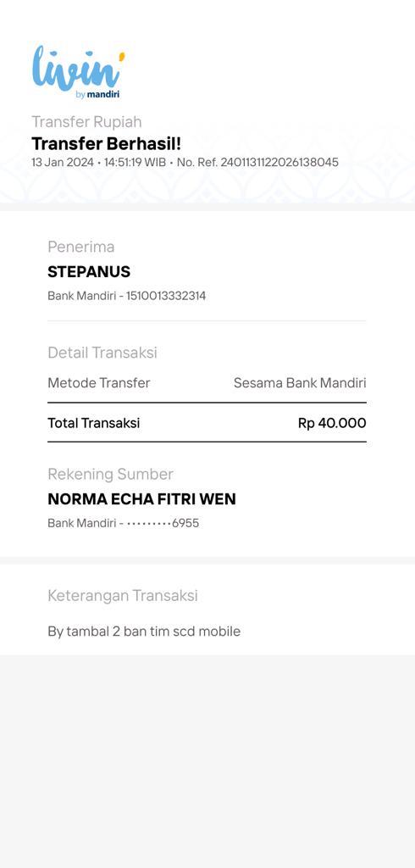Image resolution: width=415 pixels, height=868 pixels.
Task: Click the Detail Transaksi heading
Action: click(102, 353)
